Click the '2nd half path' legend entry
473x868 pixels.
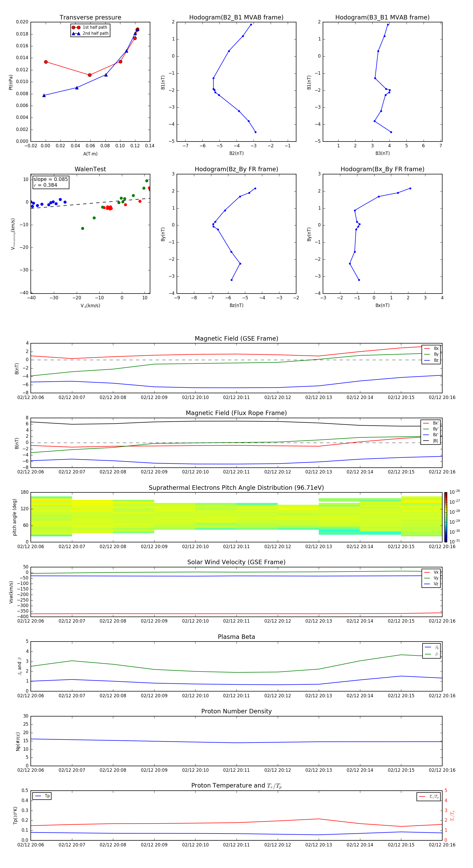coord(90,33)
